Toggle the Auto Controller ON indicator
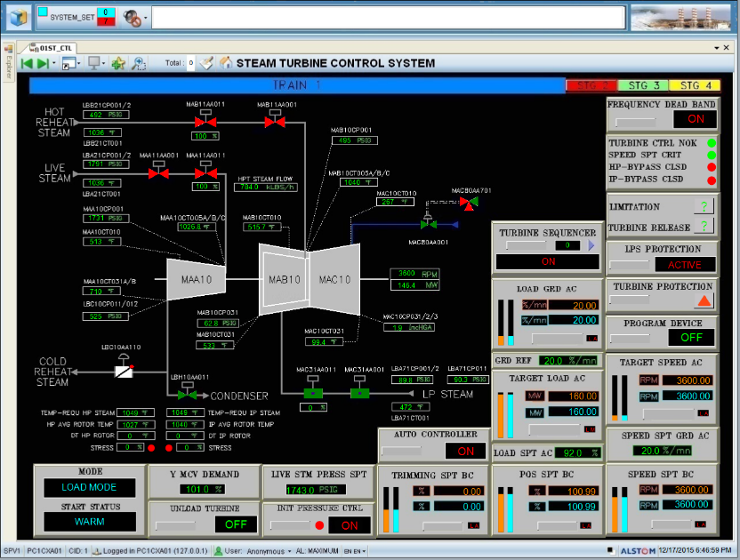The image size is (740, 560). 465,451
